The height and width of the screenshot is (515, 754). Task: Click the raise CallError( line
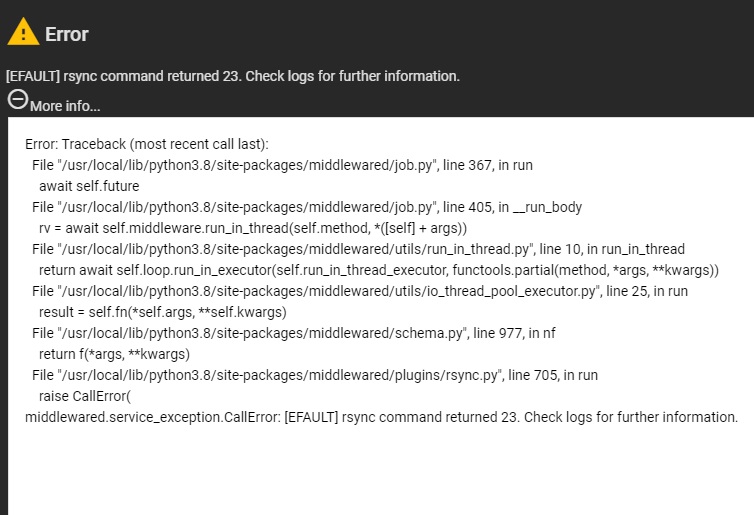tap(85, 396)
